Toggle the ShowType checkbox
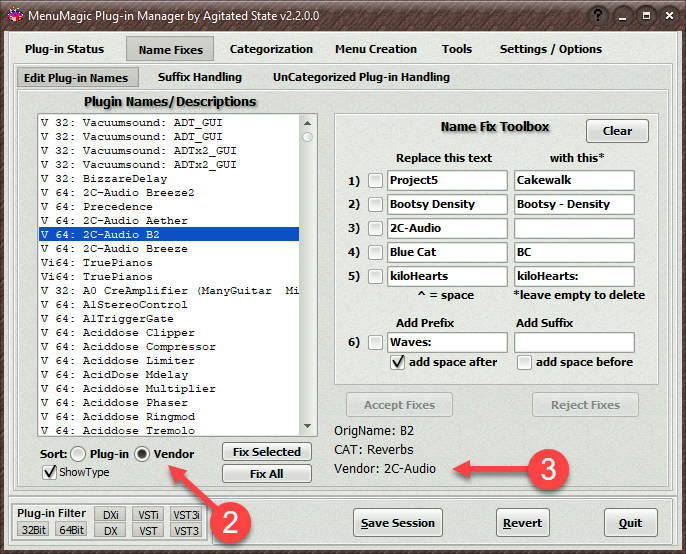The image size is (686, 554). [x=49, y=472]
